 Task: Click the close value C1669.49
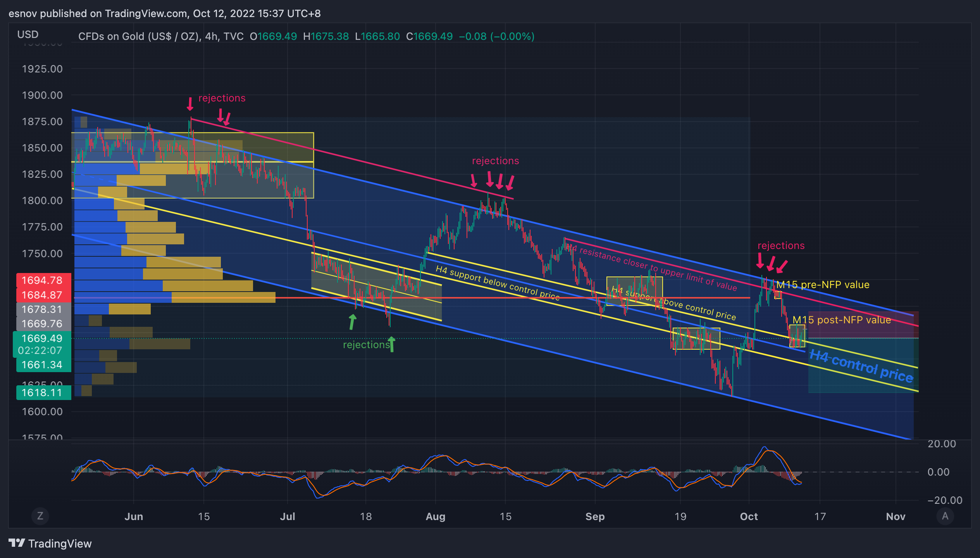coord(429,36)
